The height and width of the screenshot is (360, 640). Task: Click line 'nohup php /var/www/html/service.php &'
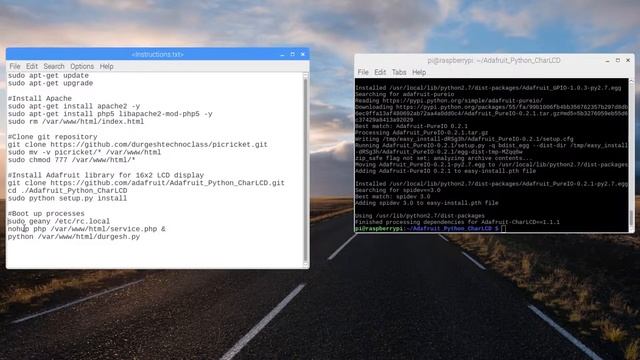87,229
